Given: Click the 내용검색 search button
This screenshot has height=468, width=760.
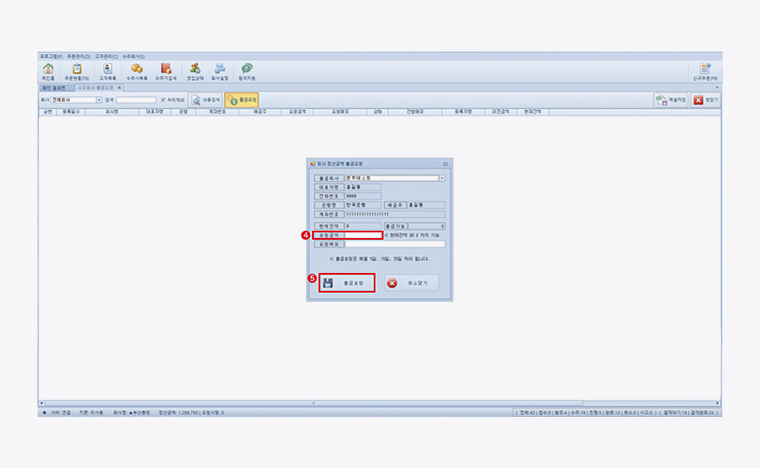Looking at the screenshot, I should click(204, 100).
